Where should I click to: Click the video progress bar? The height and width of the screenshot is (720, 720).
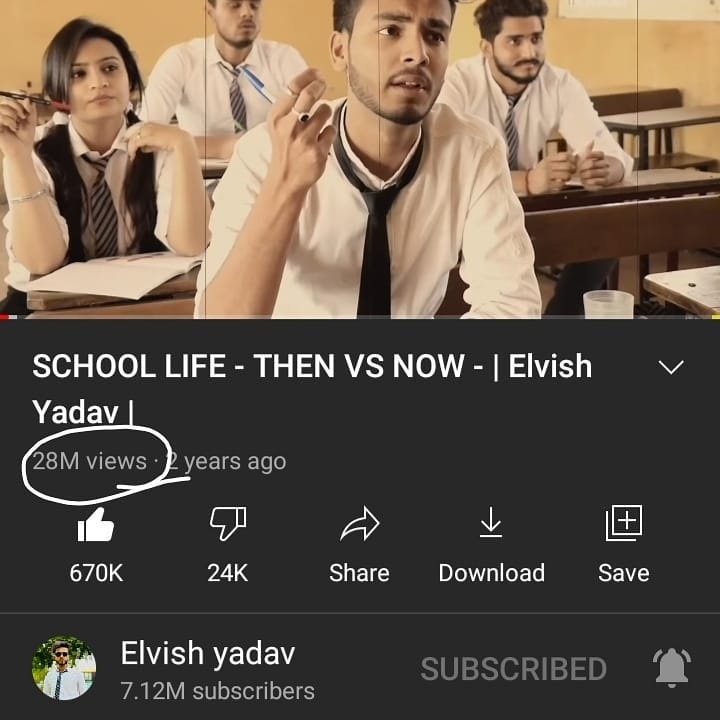(360, 317)
